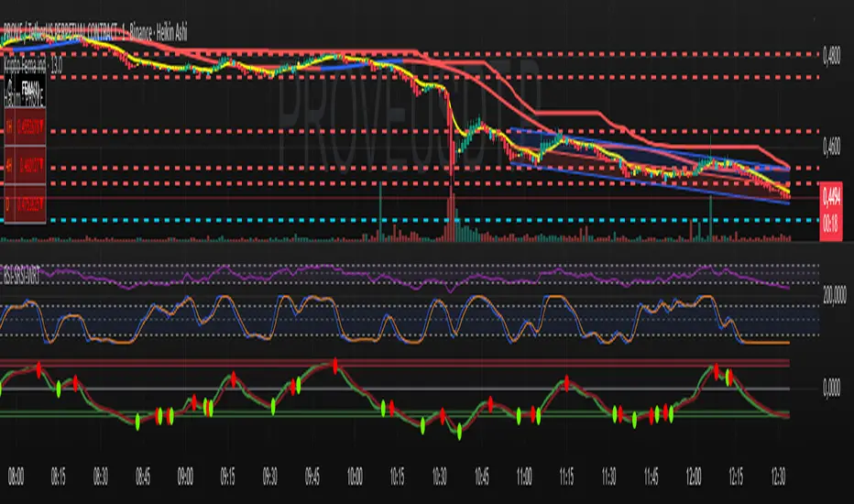The width and height of the screenshot is (854, 504).
Task: Click the 08:30 time axis label
Action: [100, 477]
